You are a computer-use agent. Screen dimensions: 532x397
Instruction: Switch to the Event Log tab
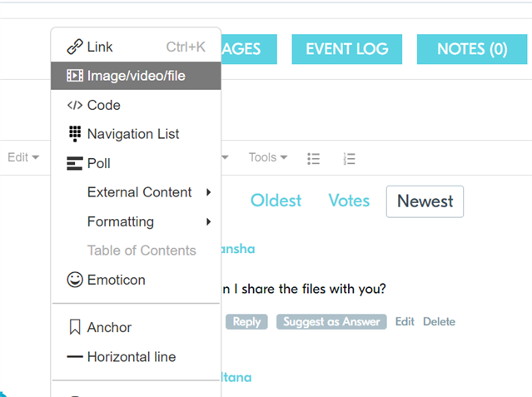346,49
